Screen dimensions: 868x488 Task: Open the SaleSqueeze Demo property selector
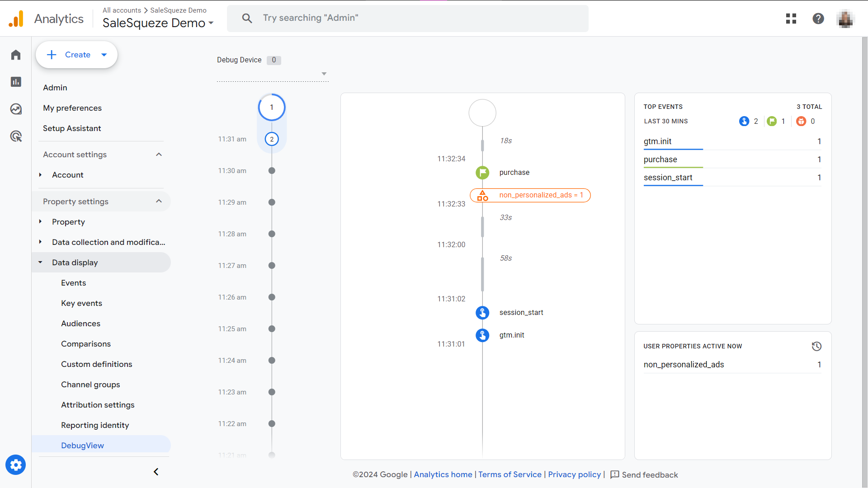pyautogui.click(x=158, y=23)
